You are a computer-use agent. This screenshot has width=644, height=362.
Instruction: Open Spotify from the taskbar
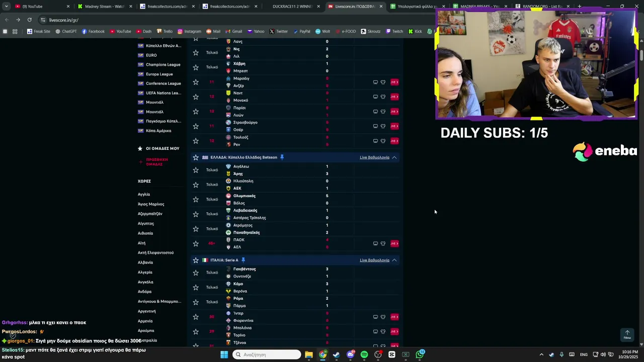364,354
